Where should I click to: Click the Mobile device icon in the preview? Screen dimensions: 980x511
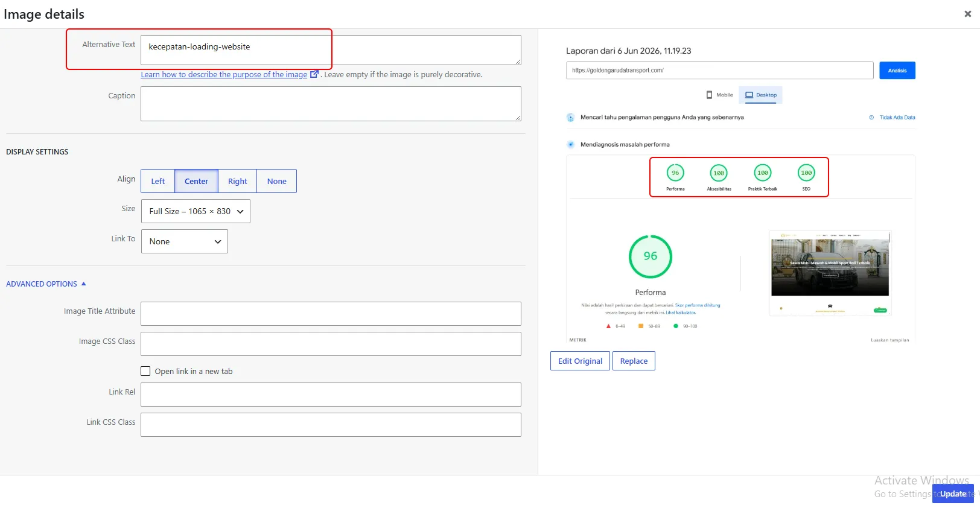[x=710, y=95]
